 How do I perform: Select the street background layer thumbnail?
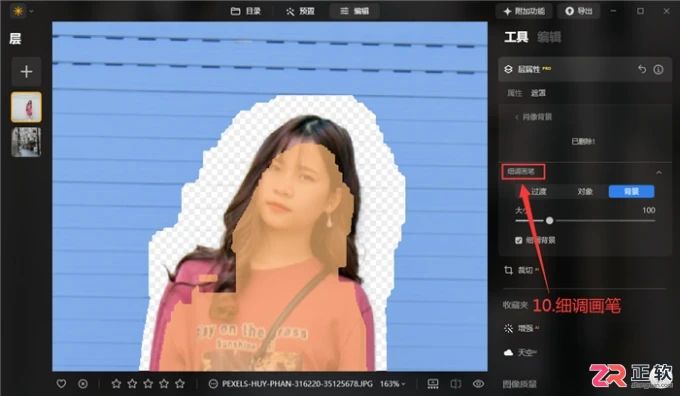(x=26, y=141)
